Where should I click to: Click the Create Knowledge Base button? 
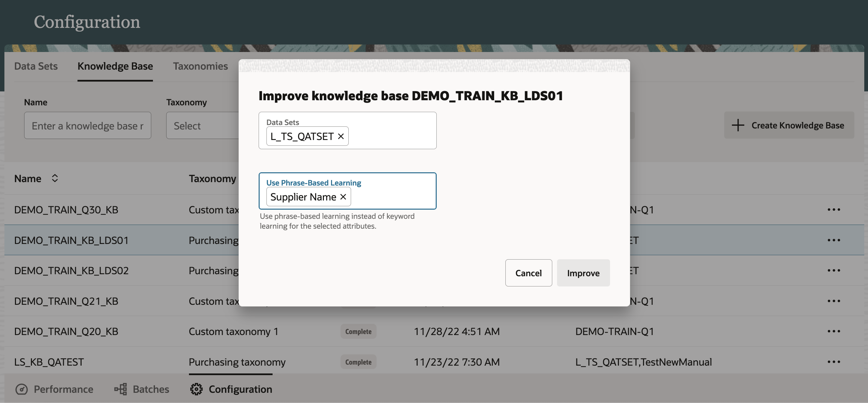pos(789,125)
